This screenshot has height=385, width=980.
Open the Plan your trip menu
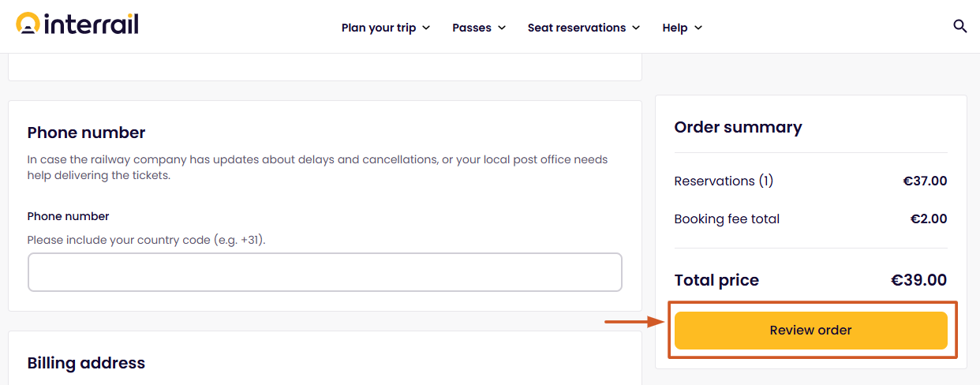tap(379, 28)
